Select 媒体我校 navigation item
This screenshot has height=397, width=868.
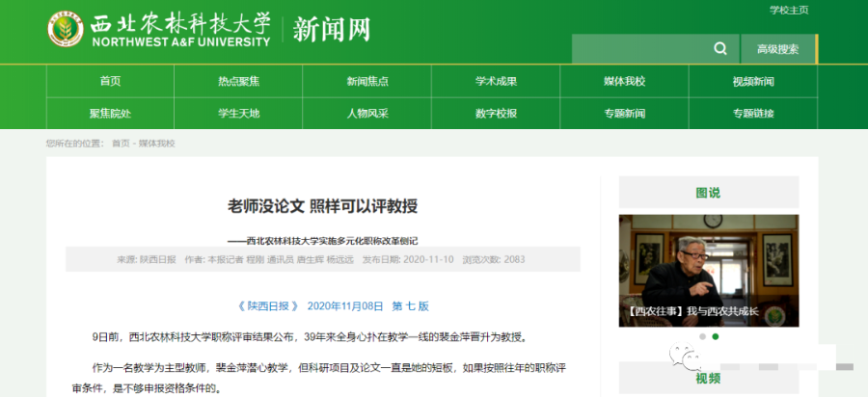click(624, 81)
